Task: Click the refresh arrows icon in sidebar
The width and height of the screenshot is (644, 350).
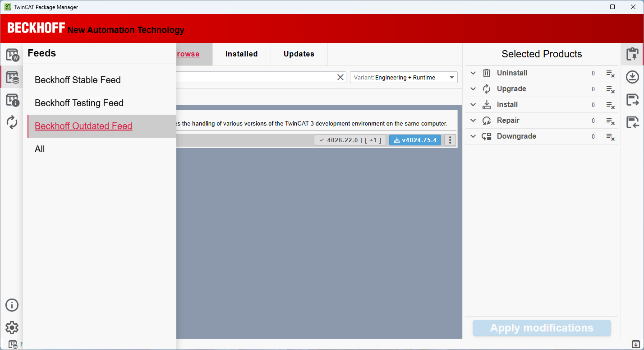Action: pyautogui.click(x=12, y=122)
